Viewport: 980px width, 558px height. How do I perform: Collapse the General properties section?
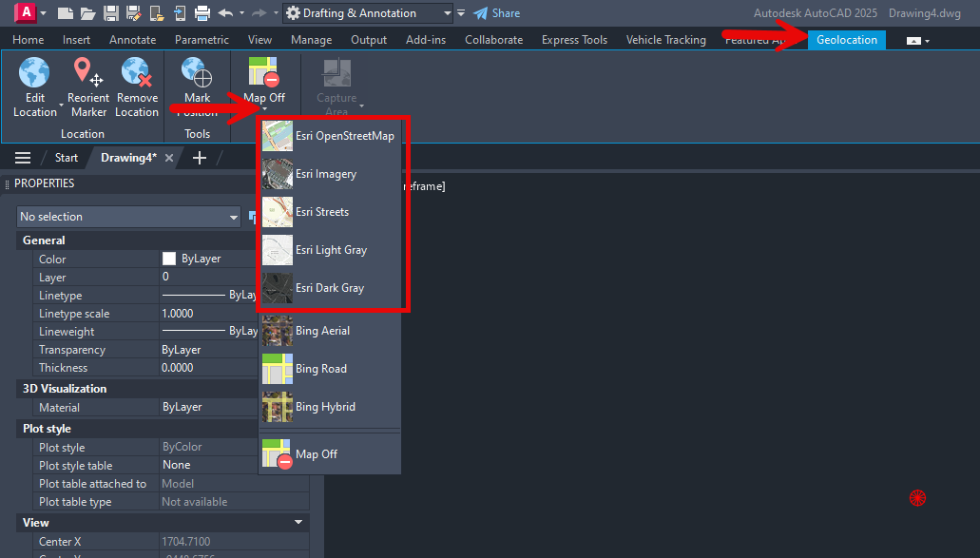44,241
